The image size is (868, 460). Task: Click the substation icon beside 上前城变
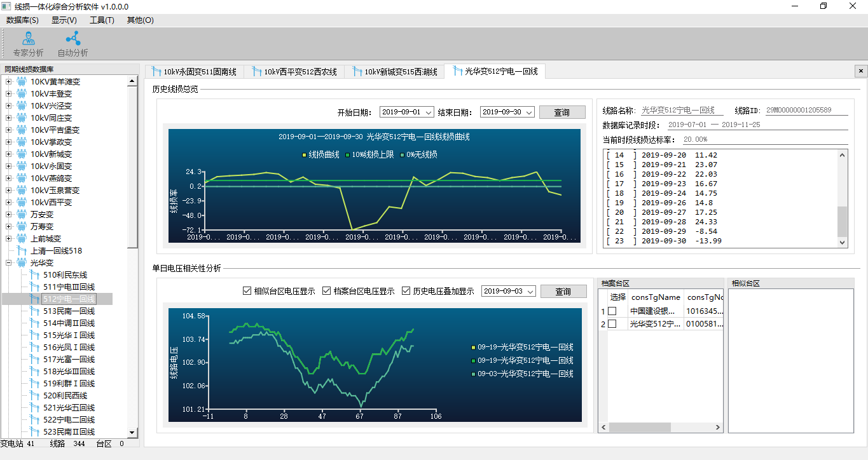click(x=22, y=238)
